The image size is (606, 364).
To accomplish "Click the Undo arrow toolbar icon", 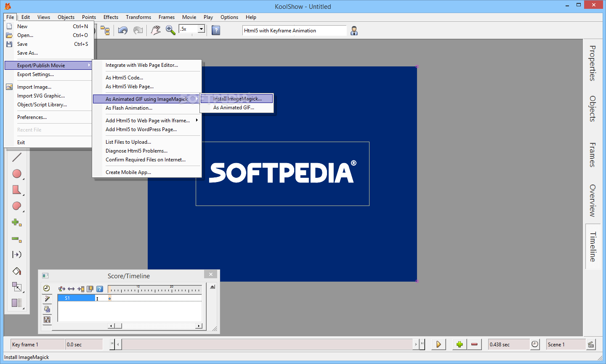I will click(x=123, y=30).
